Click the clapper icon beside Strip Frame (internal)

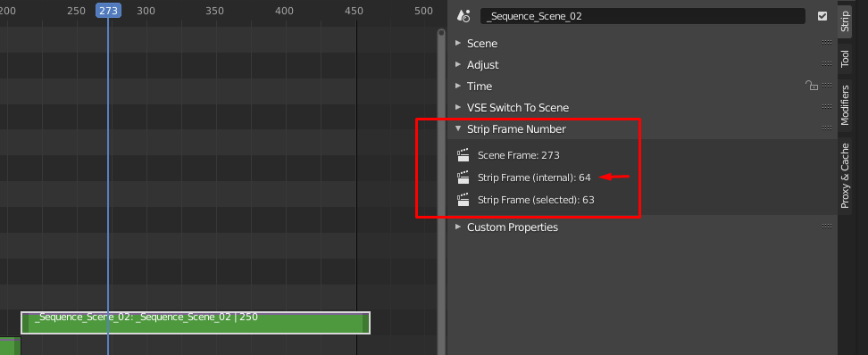[463, 177]
